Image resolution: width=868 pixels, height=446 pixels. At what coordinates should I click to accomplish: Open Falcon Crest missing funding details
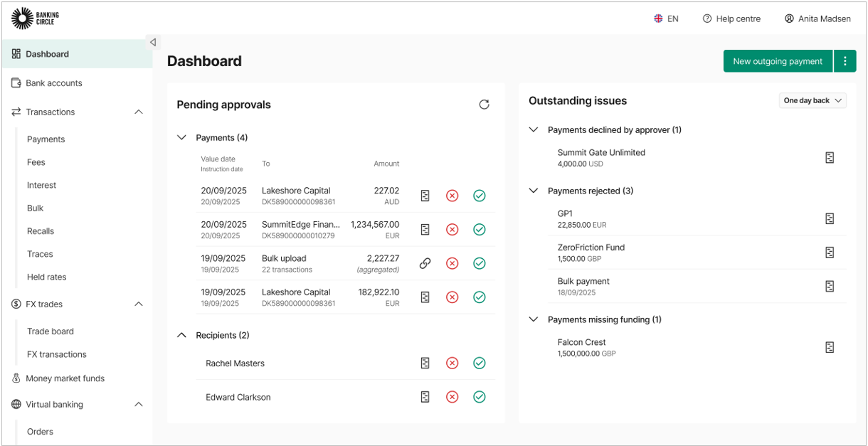coord(830,347)
